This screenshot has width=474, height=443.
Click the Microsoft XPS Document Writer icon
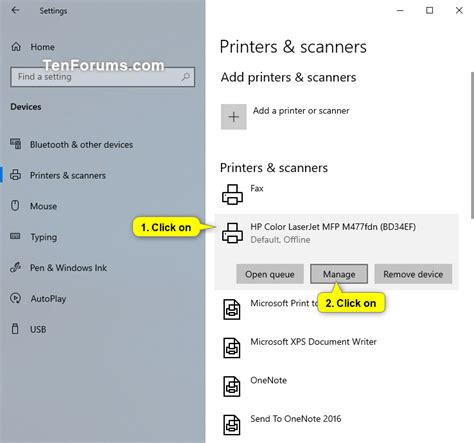coord(232,348)
